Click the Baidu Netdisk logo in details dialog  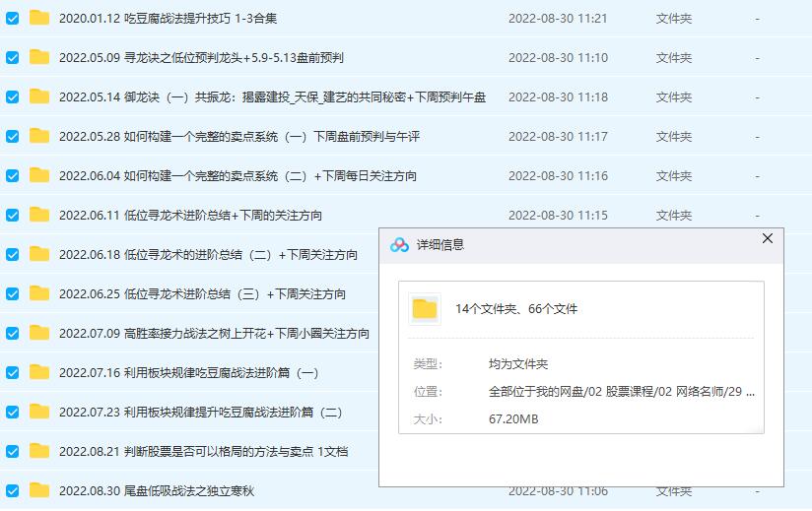click(x=399, y=245)
